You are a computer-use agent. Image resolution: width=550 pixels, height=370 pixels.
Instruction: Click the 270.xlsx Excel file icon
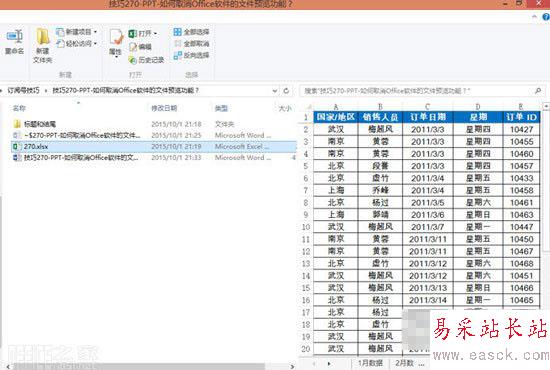pyautogui.click(x=16, y=146)
